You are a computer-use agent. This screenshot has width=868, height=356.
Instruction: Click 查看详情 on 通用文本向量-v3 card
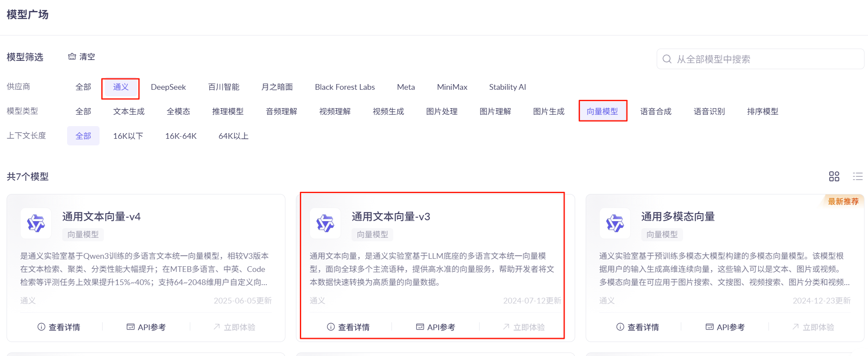[x=348, y=327]
